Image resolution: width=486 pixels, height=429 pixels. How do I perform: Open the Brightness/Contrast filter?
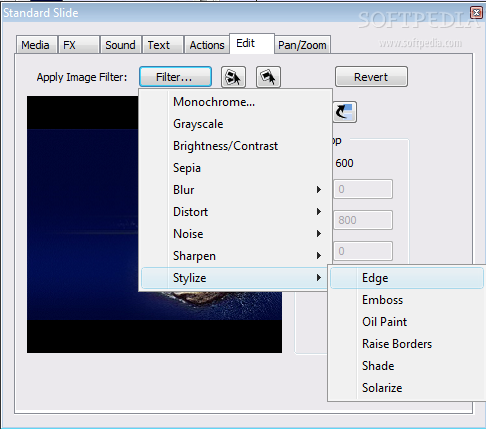click(x=235, y=146)
